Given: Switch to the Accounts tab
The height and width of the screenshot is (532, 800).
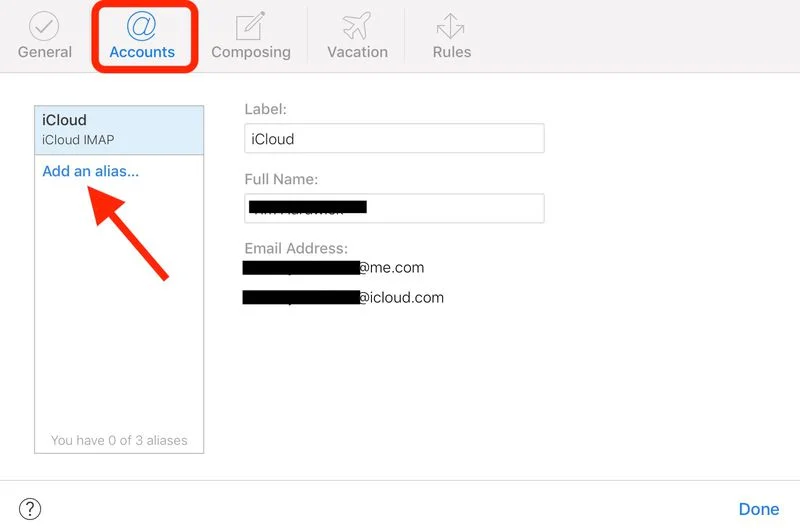Looking at the screenshot, I should 142,36.
